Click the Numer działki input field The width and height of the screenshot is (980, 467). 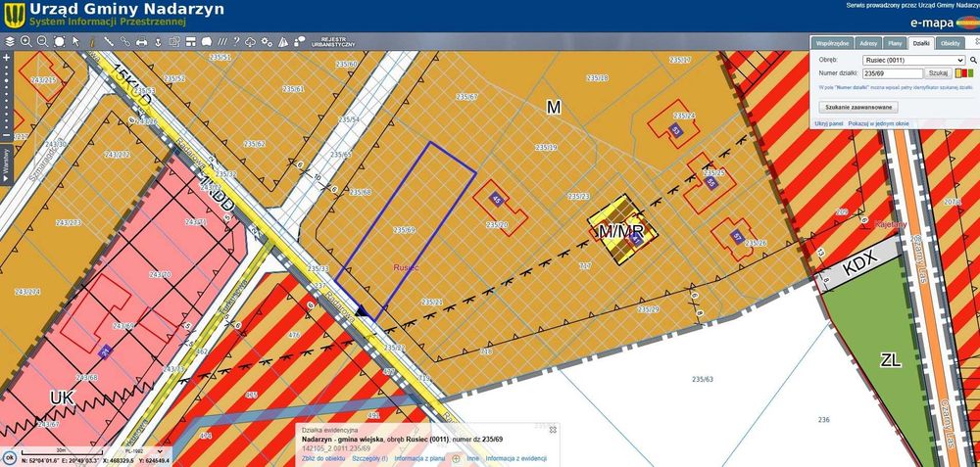click(x=892, y=73)
